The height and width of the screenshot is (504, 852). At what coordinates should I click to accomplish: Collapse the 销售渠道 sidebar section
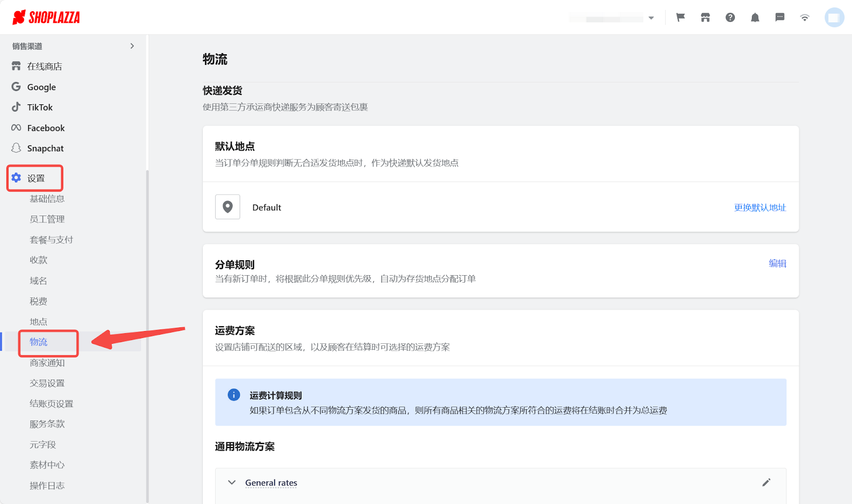(132, 46)
